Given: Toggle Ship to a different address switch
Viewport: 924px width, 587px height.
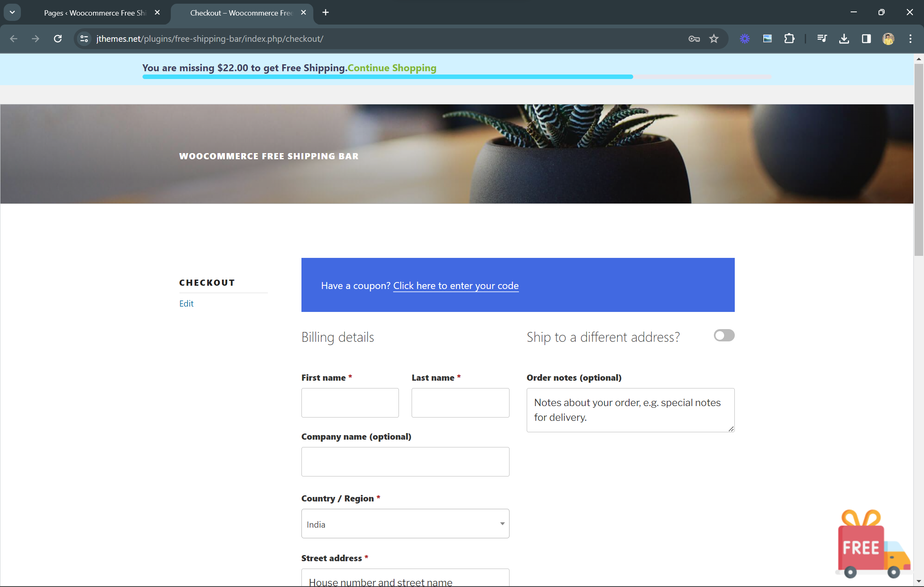Looking at the screenshot, I should tap(724, 335).
